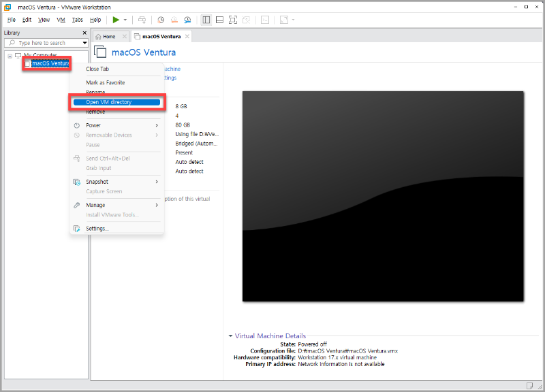Switch to the Home tab
Image resolution: width=545 pixels, height=392 pixels.
point(109,37)
